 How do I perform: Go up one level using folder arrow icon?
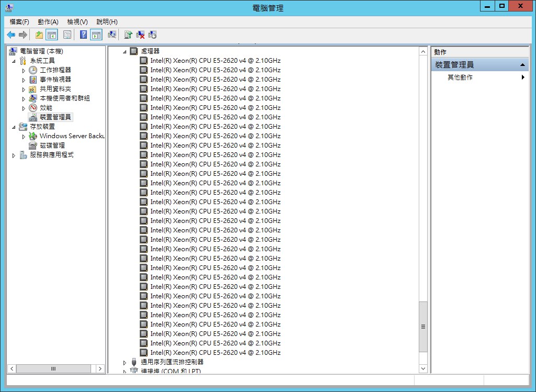click(x=39, y=35)
